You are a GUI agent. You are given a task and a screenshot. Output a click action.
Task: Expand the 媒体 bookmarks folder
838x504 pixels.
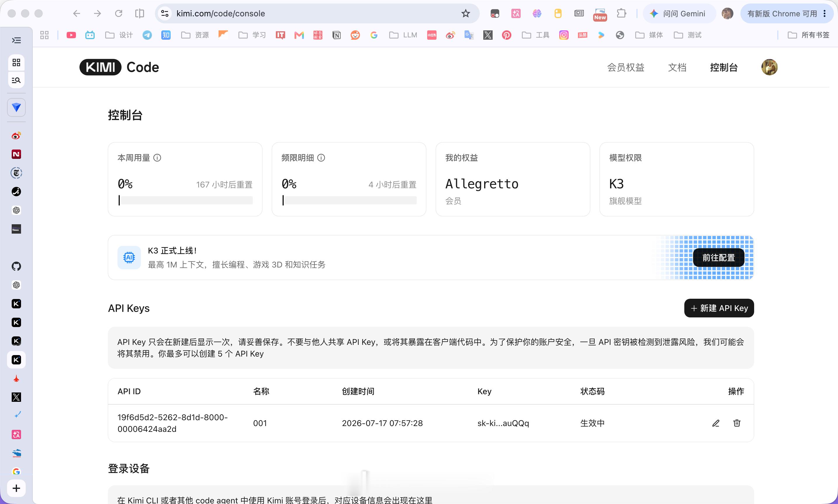(649, 35)
